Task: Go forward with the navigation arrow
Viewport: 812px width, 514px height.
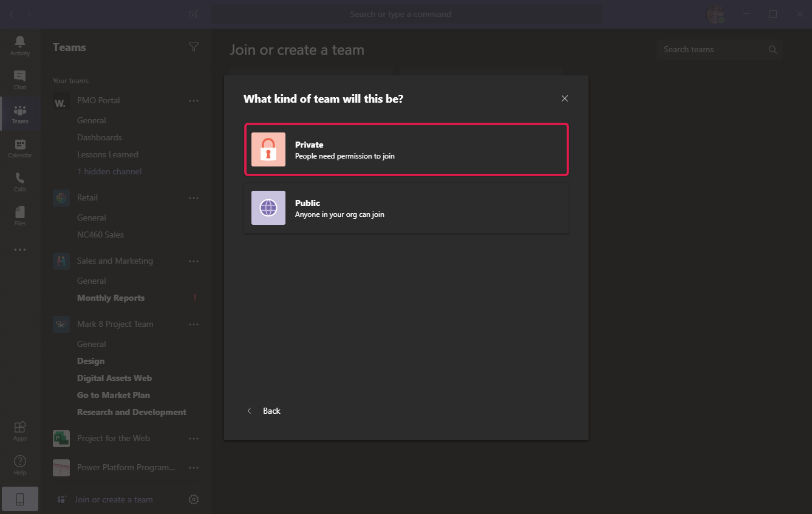Action: [29, 14]
